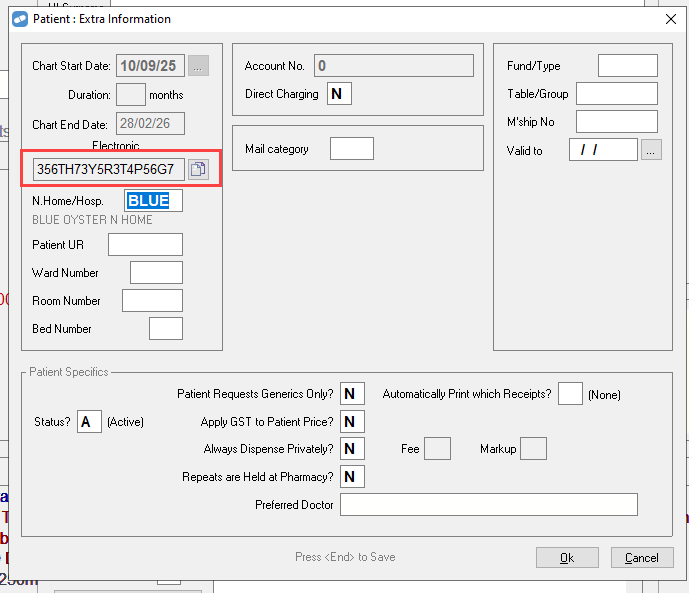Open Chart Start Date picker ellipsis button
Viewport: 689px width, 593px height.
(x=198, y=66)
